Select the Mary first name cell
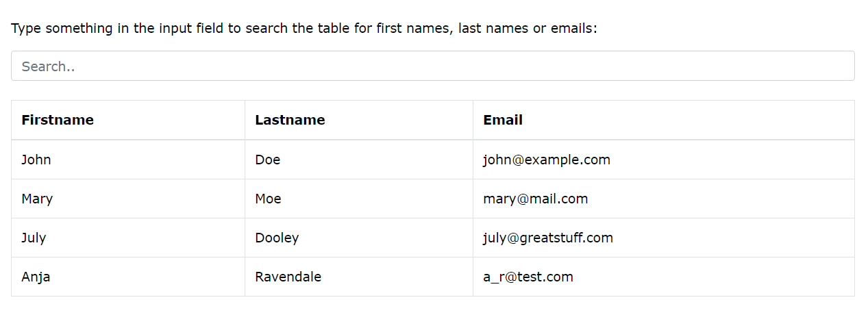 click(37, 199)
